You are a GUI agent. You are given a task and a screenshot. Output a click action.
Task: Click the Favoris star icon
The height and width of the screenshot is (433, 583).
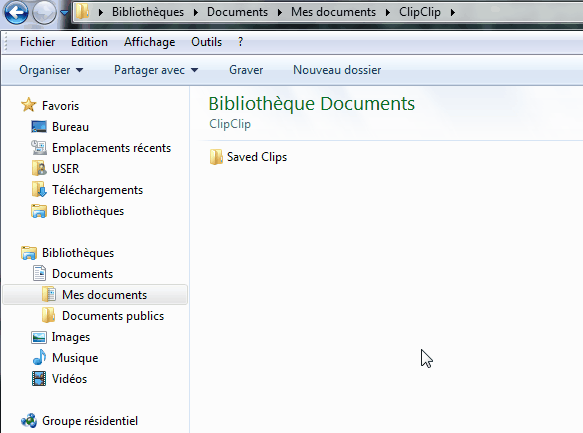[29, 105]
